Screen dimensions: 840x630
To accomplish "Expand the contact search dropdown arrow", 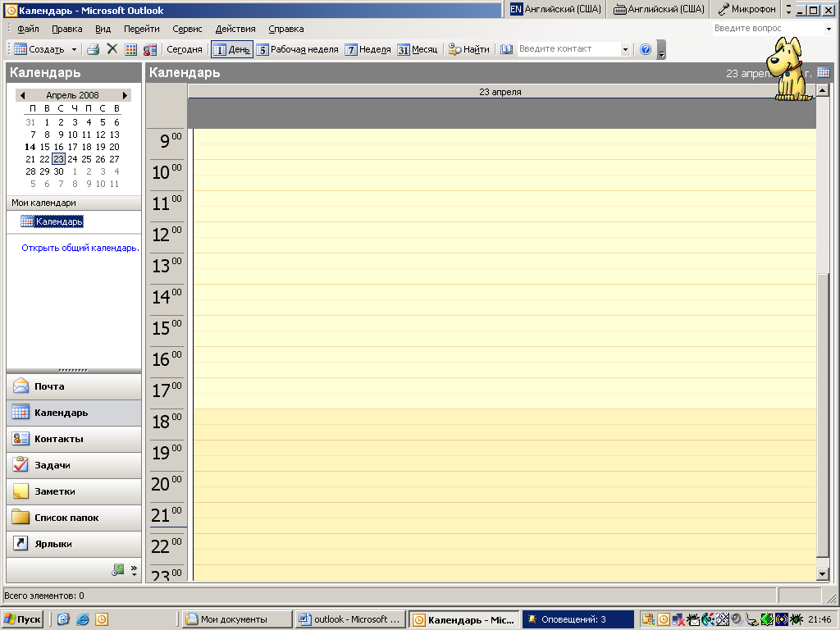I will [625, 49].
